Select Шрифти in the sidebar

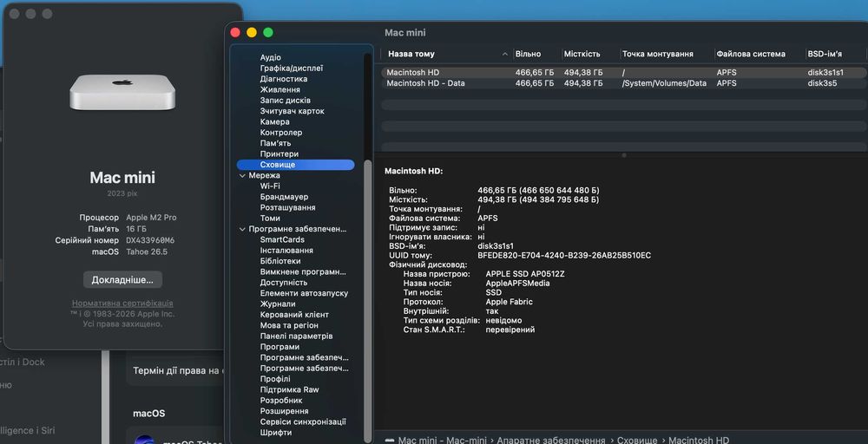(x=275, y=433)
